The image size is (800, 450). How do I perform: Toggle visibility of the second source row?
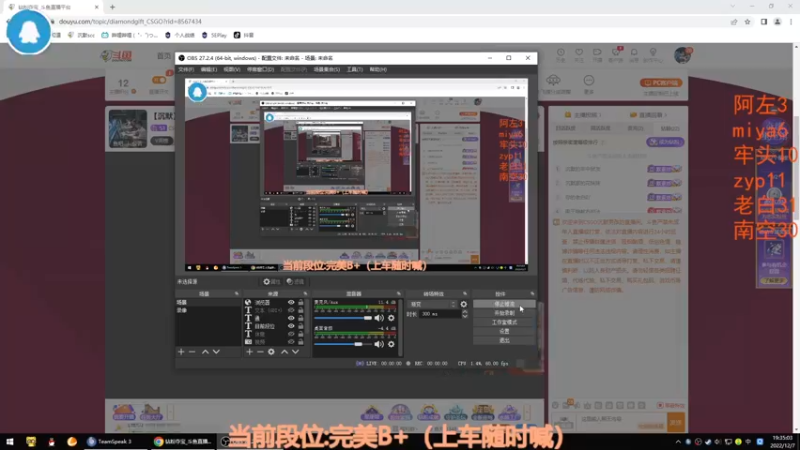291,310
